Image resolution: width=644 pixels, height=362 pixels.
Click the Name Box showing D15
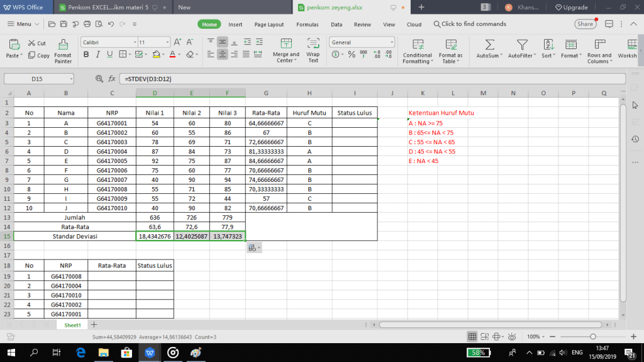click(38, 79)
